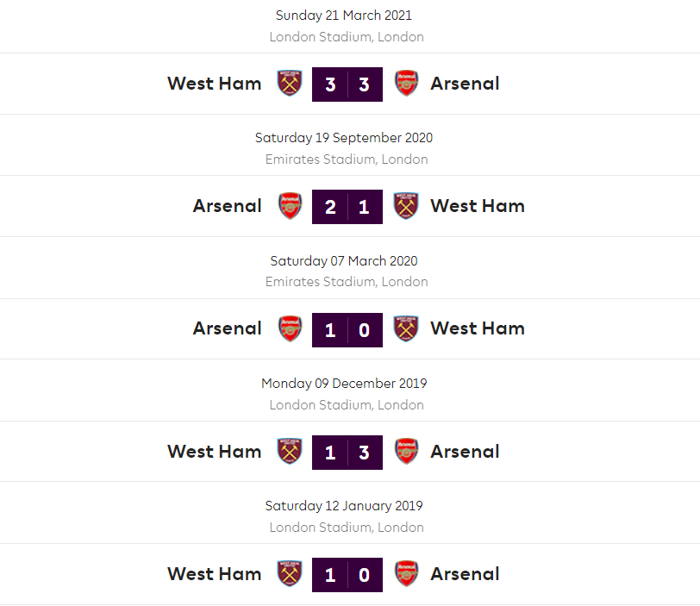Click West Ham crest in 2-1 match

406,206
